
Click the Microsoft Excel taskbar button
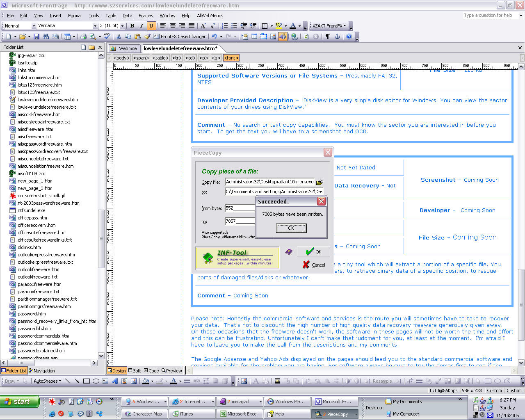coord(240,414)
